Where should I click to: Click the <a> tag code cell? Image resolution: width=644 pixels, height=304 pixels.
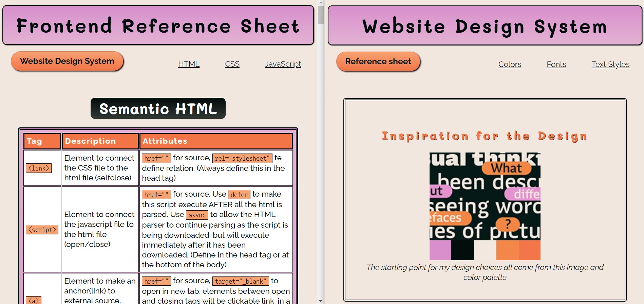(x=34, y=300)
